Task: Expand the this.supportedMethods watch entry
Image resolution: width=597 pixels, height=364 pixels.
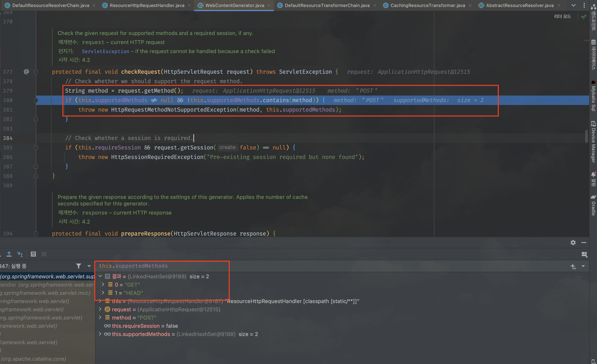Action: coord(100,334)
